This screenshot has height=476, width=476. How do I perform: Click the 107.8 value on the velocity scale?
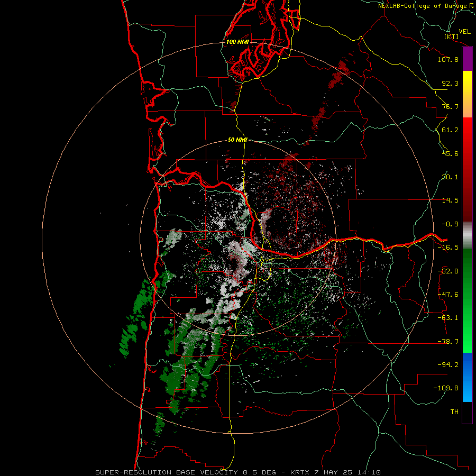pos(448,59)
